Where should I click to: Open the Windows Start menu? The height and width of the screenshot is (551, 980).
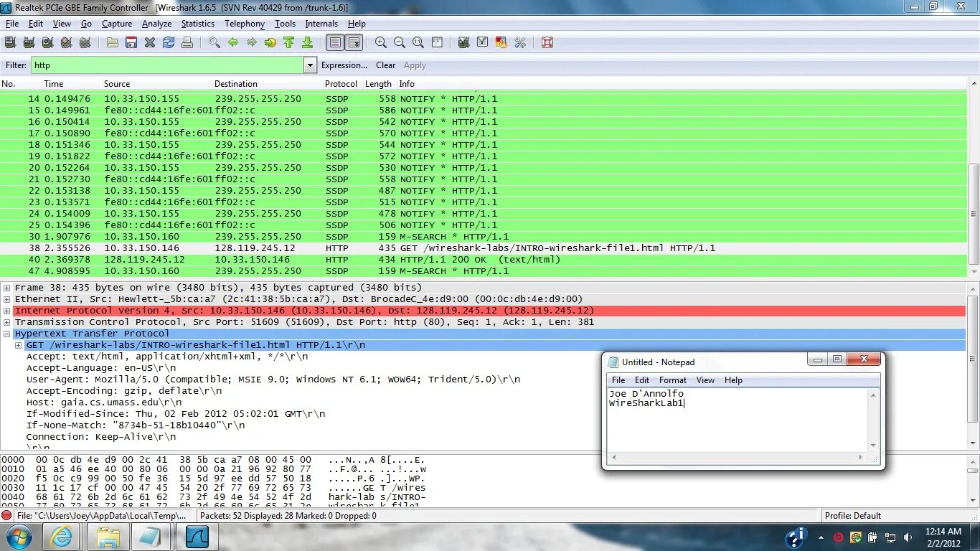(19, 537)
